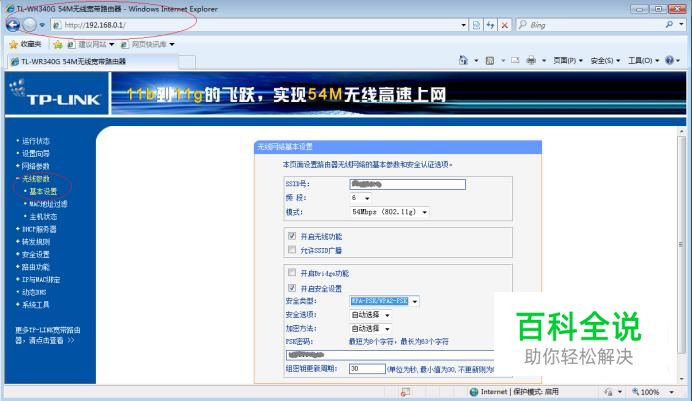Click the page vertical scrollbar

(681, 245)
